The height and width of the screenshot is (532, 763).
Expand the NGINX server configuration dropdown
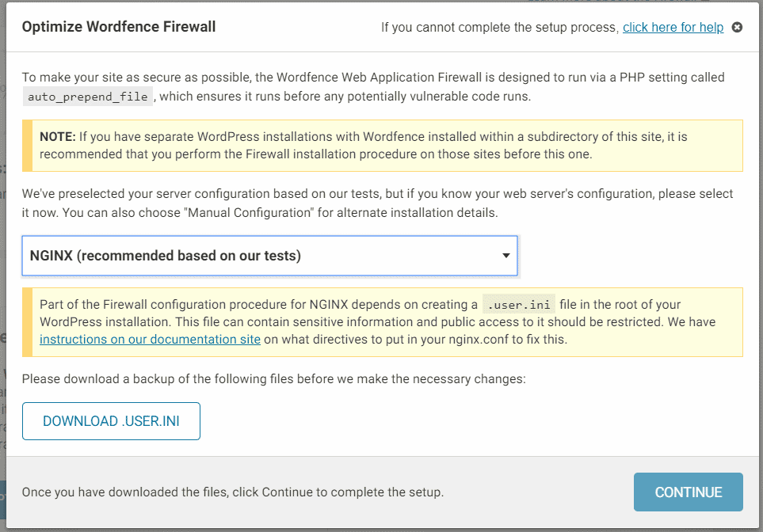269,256
